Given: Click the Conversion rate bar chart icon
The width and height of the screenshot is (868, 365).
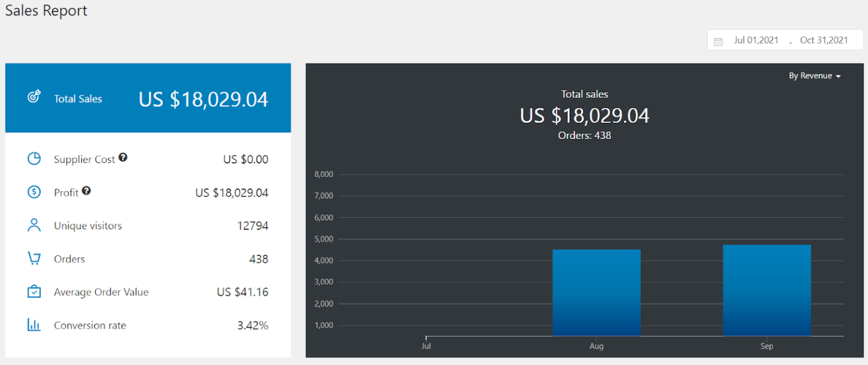Looking at the screenshot, I should pos(34,325).
